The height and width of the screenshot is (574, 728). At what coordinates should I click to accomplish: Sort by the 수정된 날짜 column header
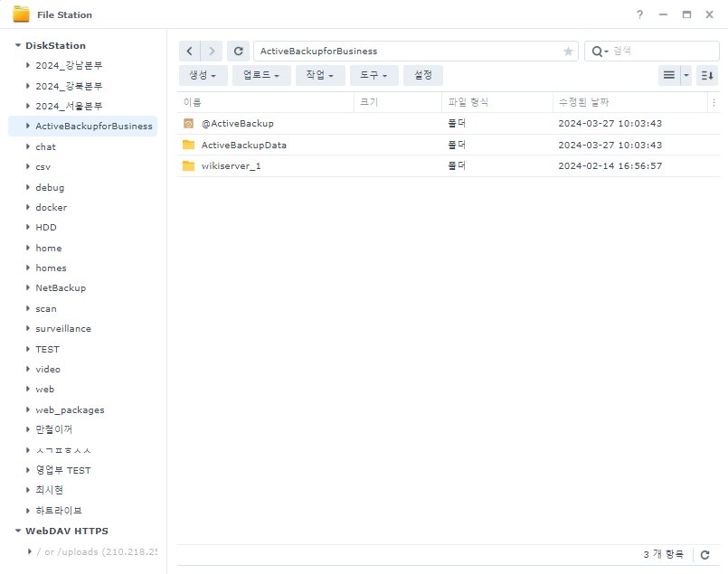click(630, 102)
